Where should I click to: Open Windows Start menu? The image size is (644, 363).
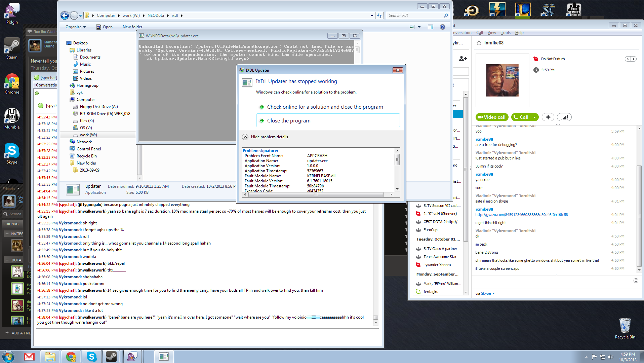click(8, 357)
